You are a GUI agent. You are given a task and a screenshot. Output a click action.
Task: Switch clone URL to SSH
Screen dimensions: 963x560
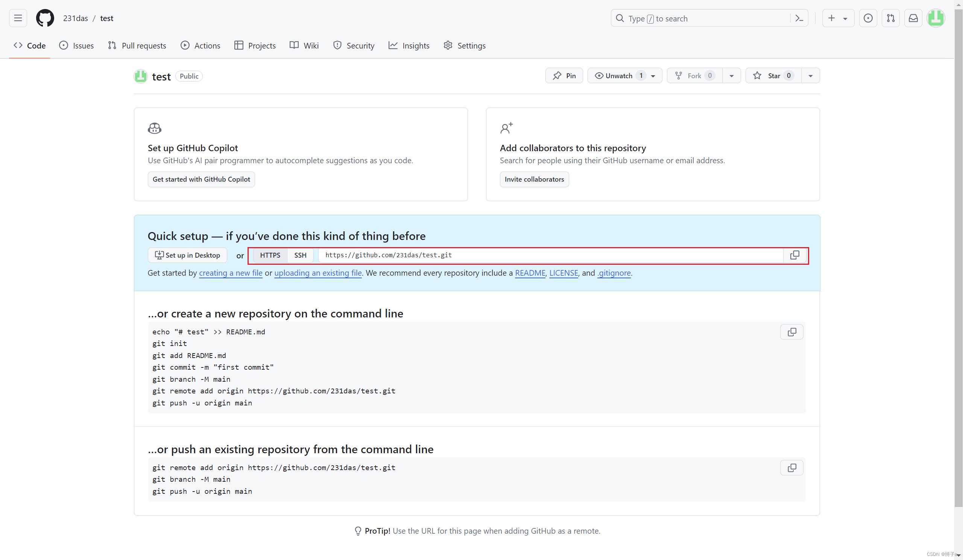point(300,255)
